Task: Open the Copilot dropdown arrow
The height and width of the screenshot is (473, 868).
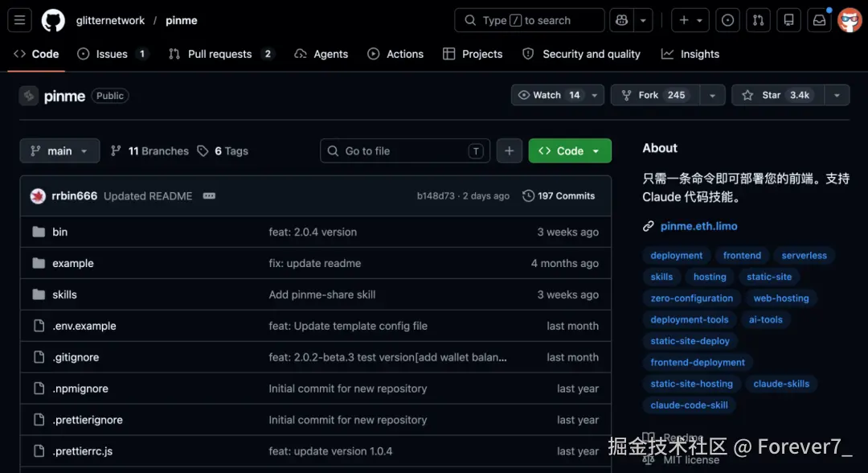Action: pyautogui.click(x=643, y=20)
